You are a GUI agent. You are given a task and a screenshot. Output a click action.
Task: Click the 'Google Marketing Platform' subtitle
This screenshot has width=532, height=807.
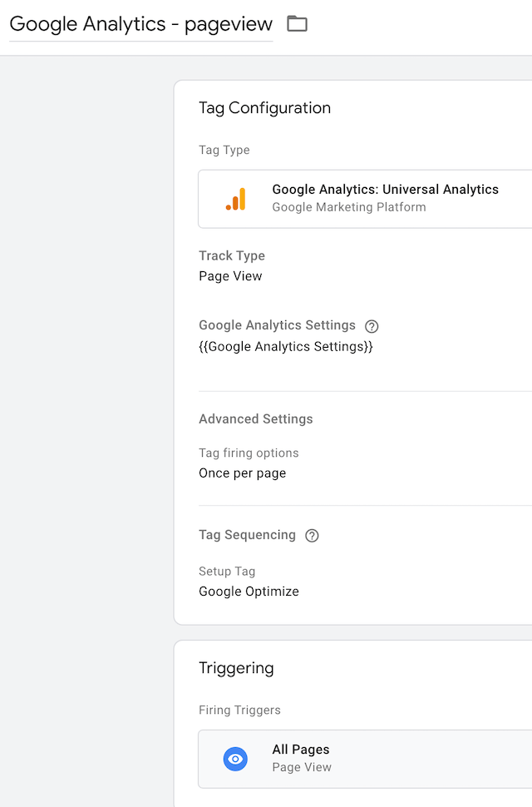[349, 207]
